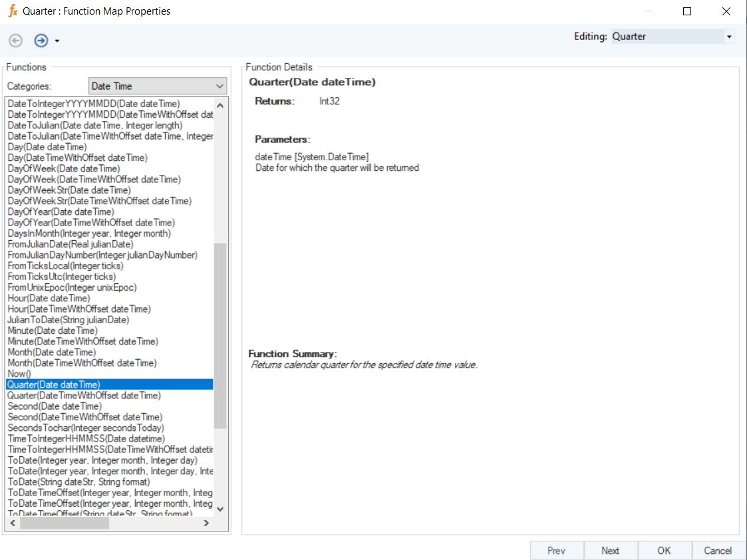The image size is (747, 560).
Task: Click the horizontal scroll left arrow
Action: click(13, 523)
